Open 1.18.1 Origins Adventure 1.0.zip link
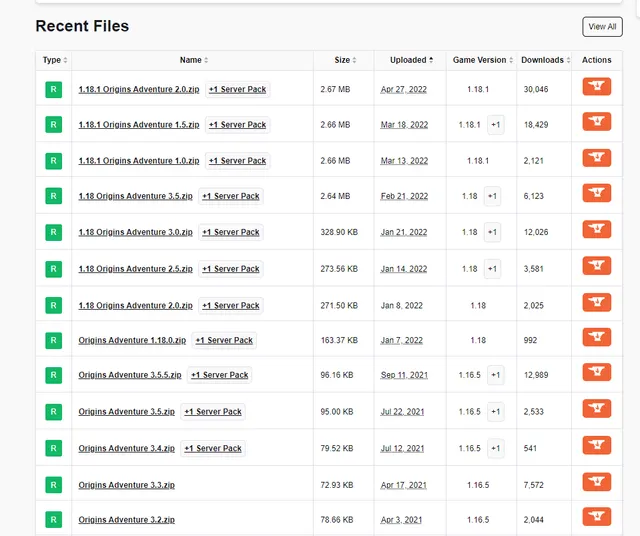The width and height of the screenshot is (640, 536). point(139,161)
